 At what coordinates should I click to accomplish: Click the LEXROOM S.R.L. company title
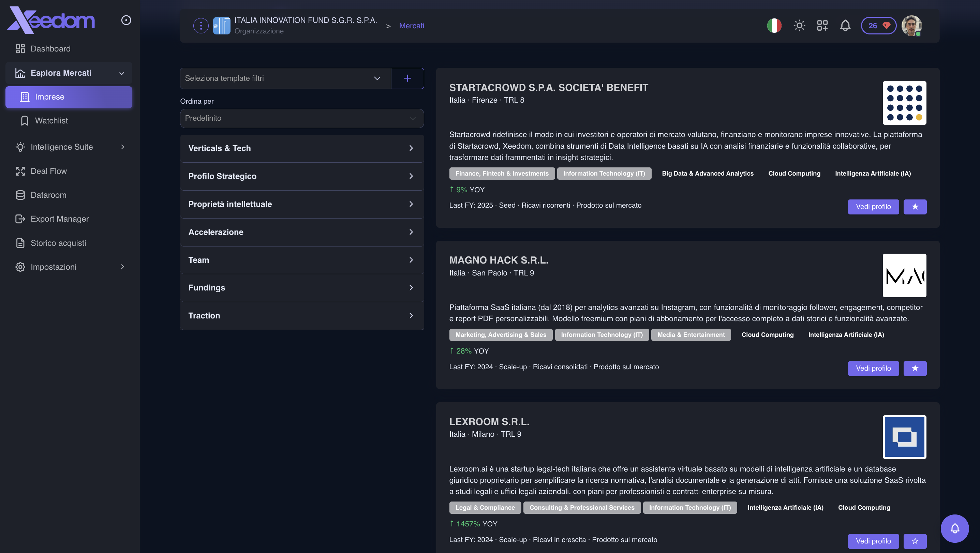489,422
